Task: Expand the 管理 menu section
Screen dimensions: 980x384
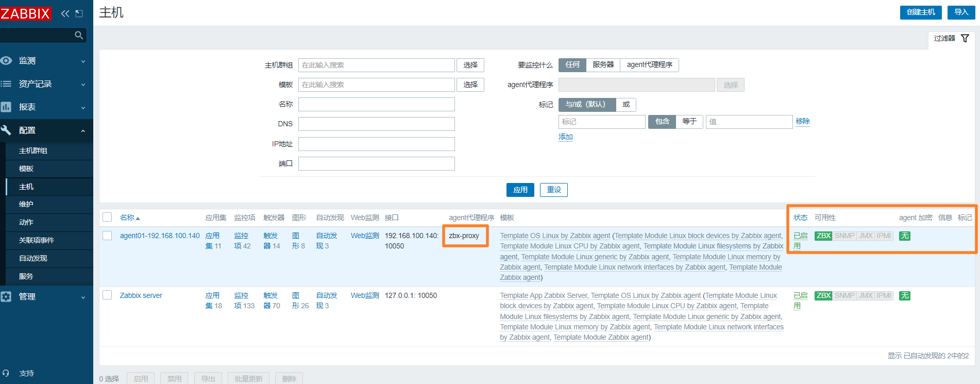Action: click(83, 297)
